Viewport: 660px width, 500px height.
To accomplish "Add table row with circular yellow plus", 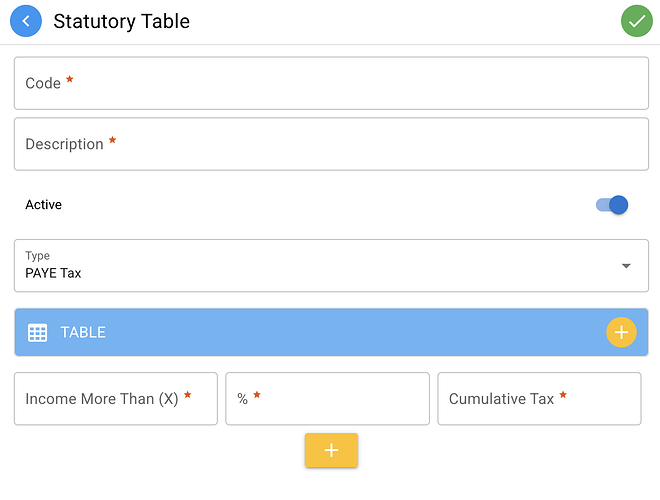I will pyautogui.click(x=621, y=332).
